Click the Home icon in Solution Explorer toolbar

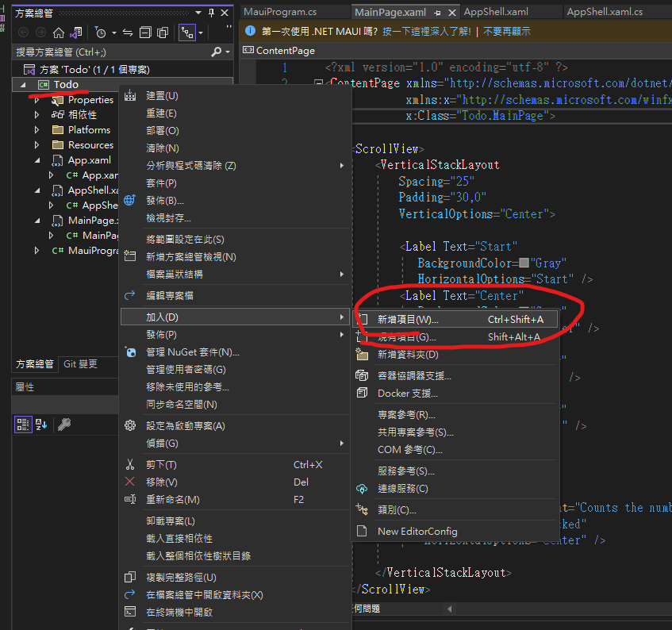click(x=58, y=33)
